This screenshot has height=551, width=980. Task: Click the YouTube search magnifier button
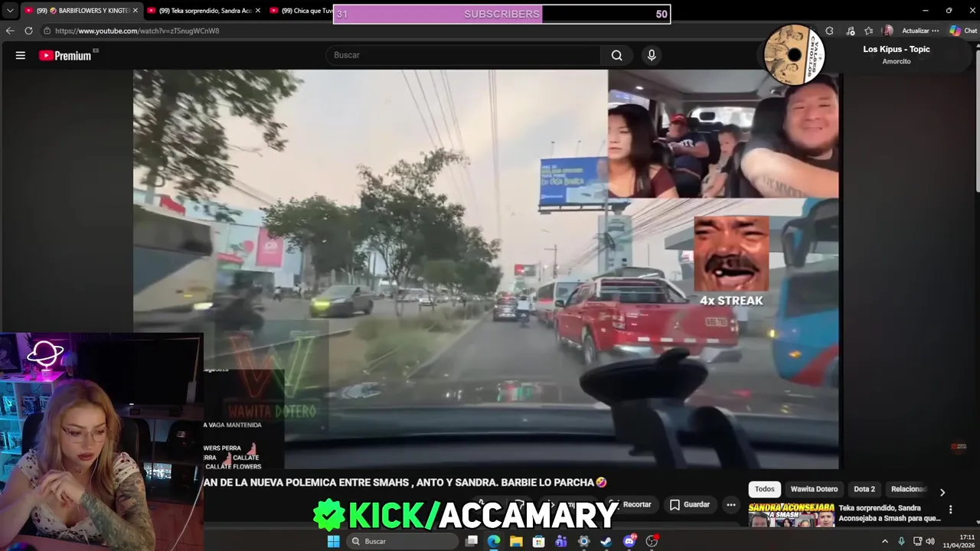tap(616, 55)
